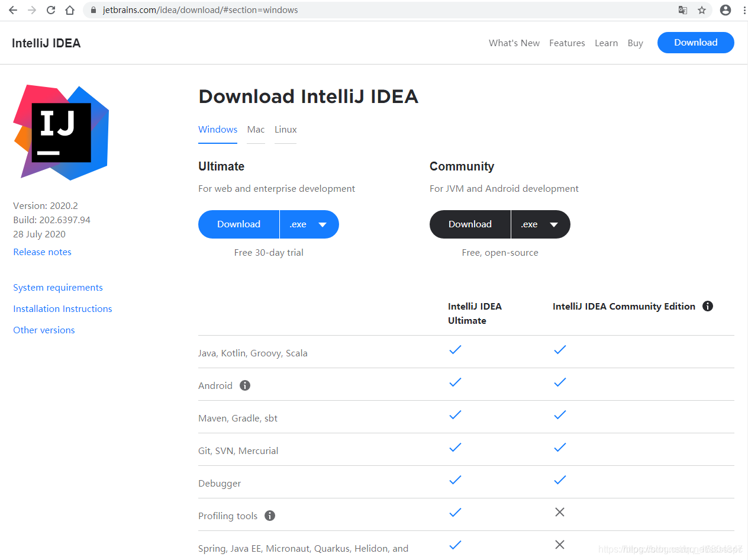748x560 pixels.
Task: Switch to the Windows tab
Action: click(218, 130)
